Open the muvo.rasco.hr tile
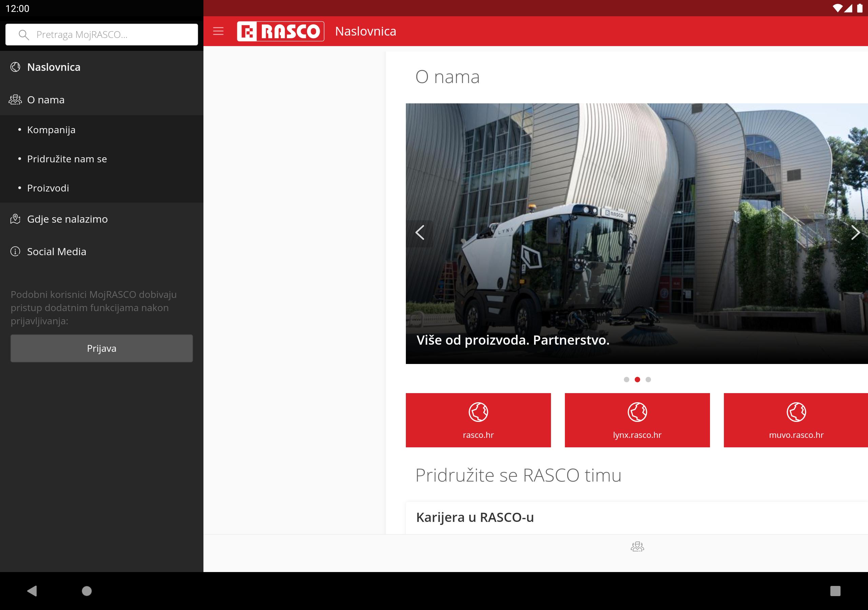868x610 pixels. [796, 420]
